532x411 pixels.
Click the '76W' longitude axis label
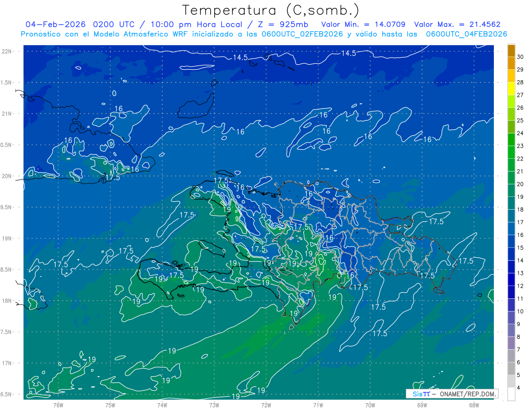click(58, 405)
